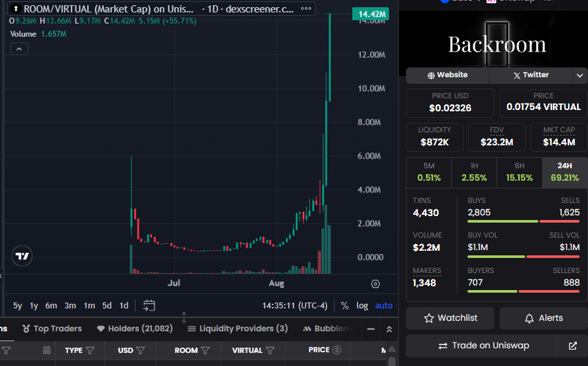Set chart range to 5d
This screenshot has width=588, height=366.
coord(107,306)
